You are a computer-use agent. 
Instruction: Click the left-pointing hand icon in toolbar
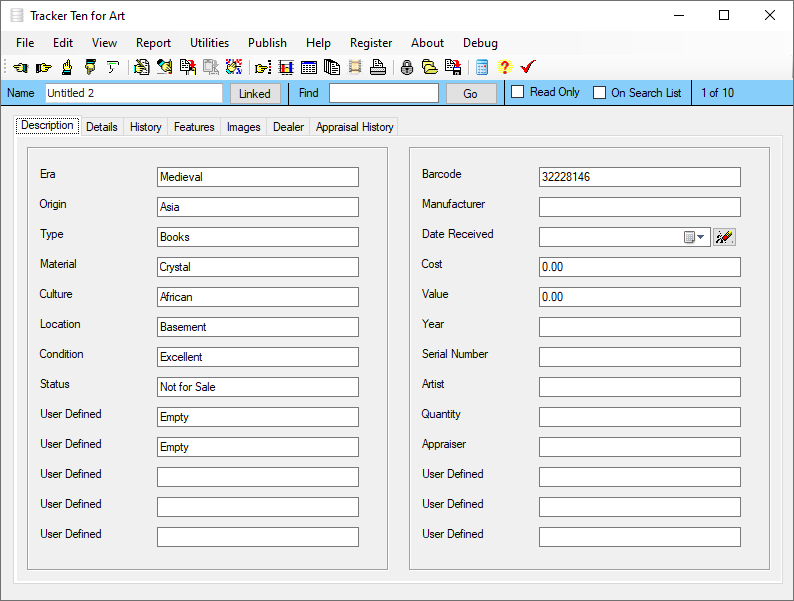[x=20, y=68]
